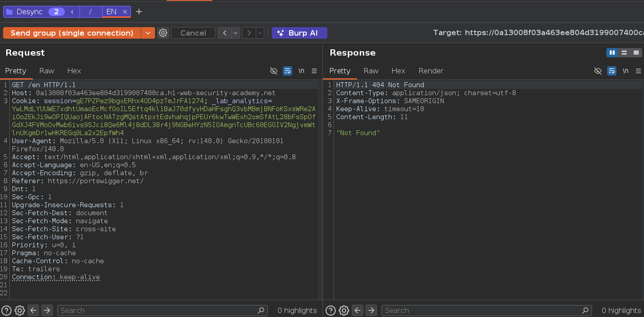The image size is (644, 317).
Task: Toggle line wrap icon in Request pane
Action: (288, 71)
